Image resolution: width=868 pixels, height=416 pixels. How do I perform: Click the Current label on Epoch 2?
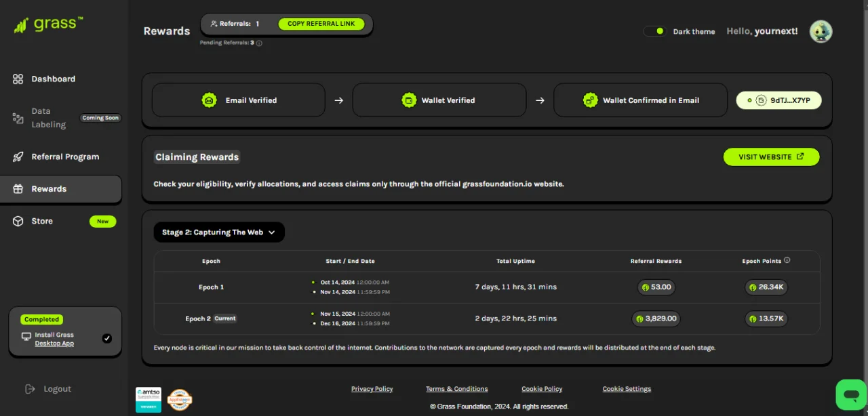225,318
